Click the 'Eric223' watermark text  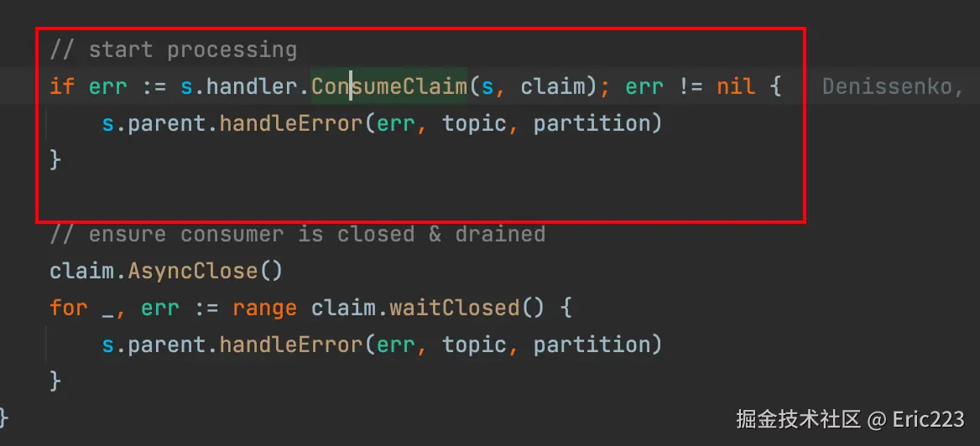pyautogui.click(x=928, y=419)
